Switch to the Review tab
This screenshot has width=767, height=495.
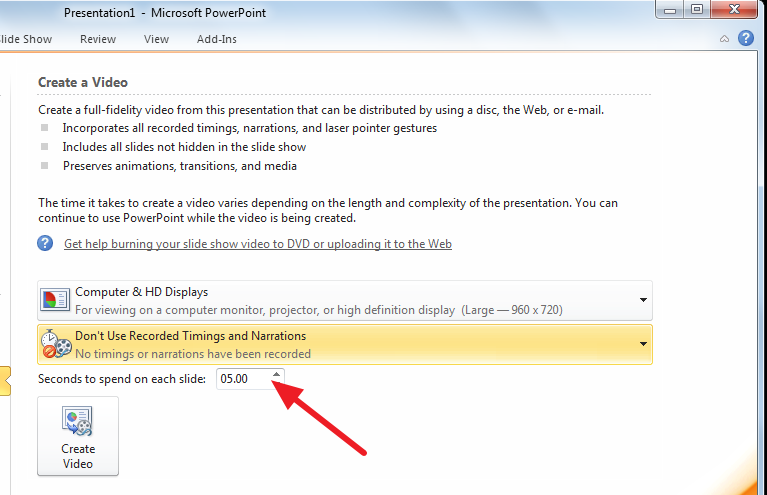pos(98,39)
